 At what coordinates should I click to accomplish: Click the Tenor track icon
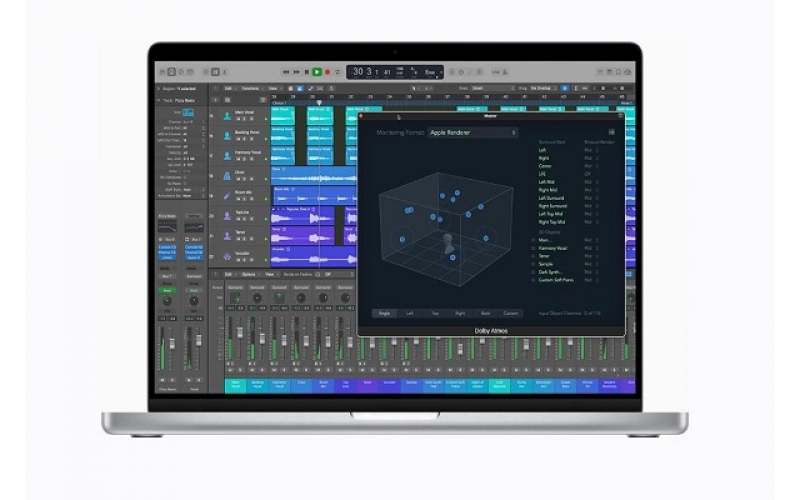(x=228, y=236)
